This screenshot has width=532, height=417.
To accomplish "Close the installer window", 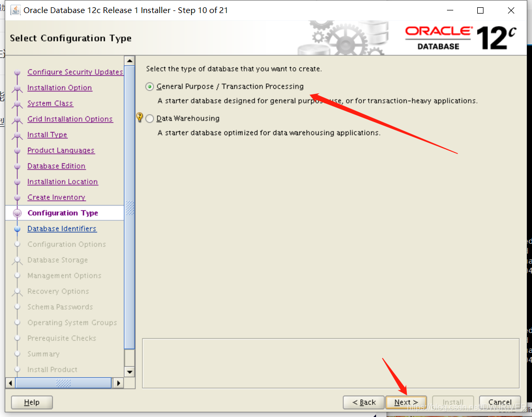I will [511, 10].
